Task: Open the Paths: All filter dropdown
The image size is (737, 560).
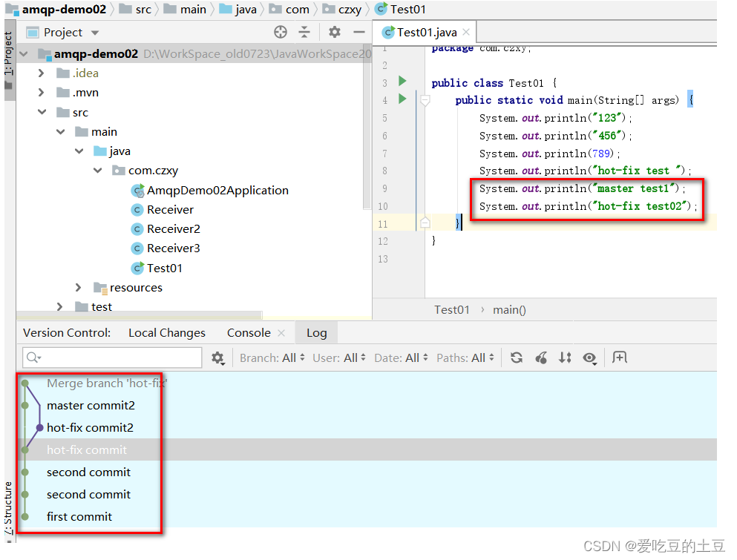Action: 465,358
